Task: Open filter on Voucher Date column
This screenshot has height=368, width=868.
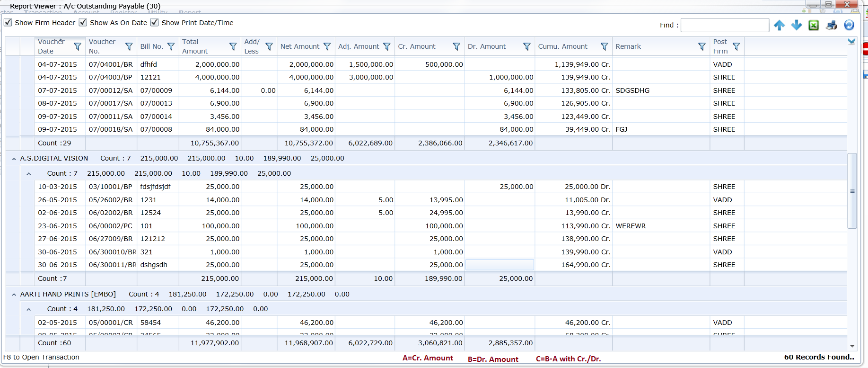Action: pyautogui.click(x=78, y=46)
